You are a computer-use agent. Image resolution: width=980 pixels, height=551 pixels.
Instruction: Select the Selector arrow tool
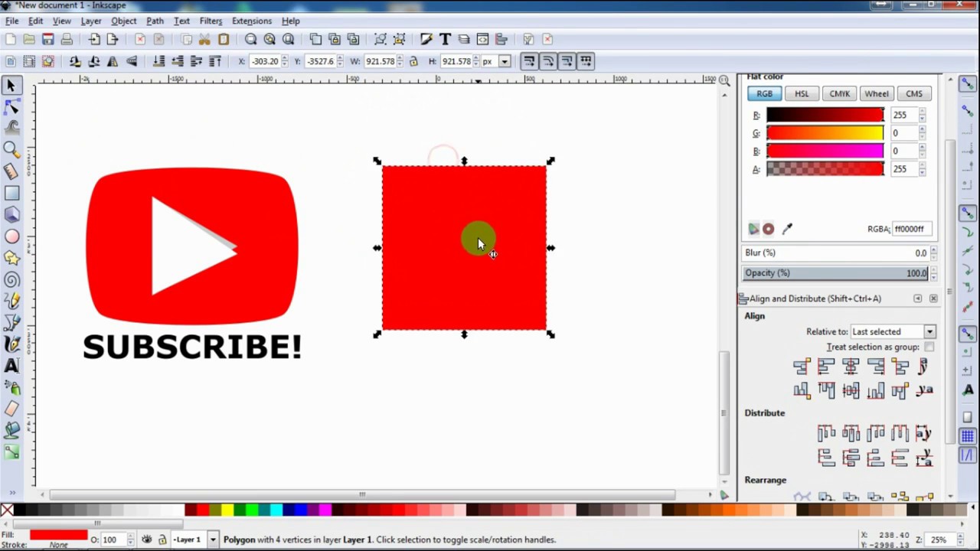[11, 86]
